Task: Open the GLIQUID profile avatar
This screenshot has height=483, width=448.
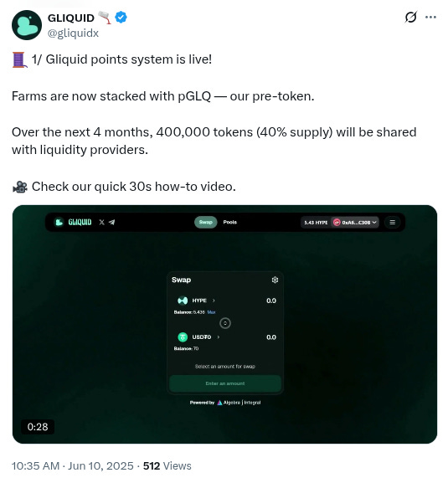Action: (27, 25)
